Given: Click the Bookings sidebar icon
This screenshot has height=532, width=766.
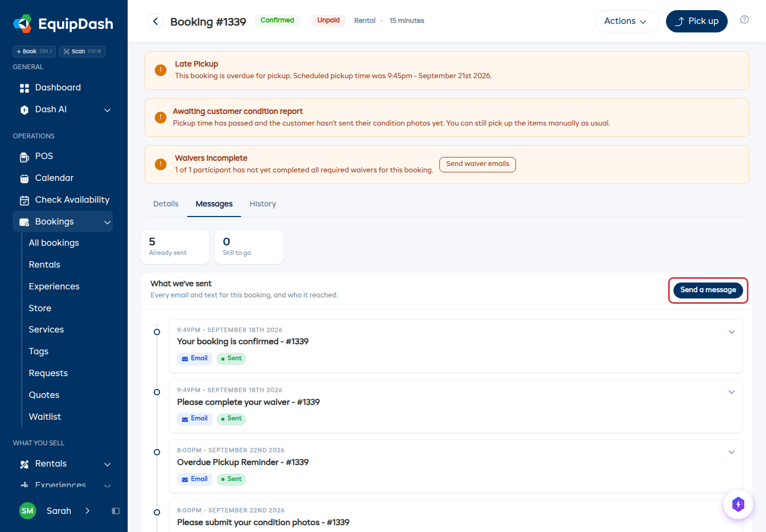Looking at the screenshot, I should click(24, 222).
